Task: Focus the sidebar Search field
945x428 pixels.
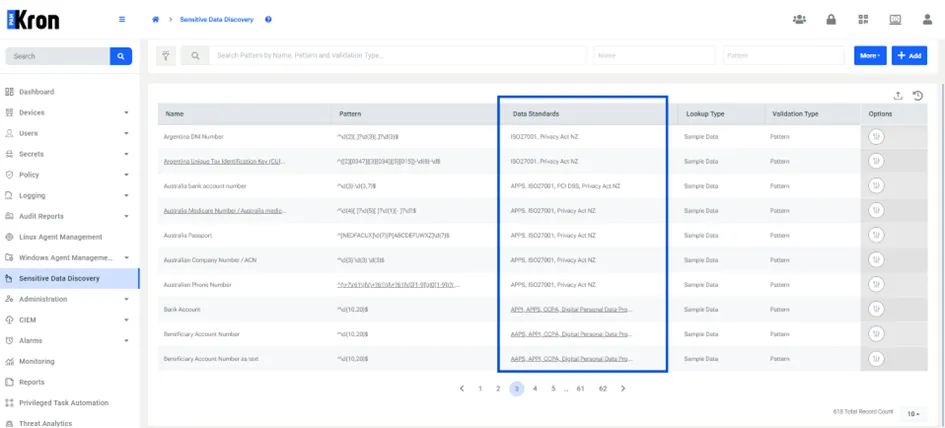Action: [x=57, y=56]
